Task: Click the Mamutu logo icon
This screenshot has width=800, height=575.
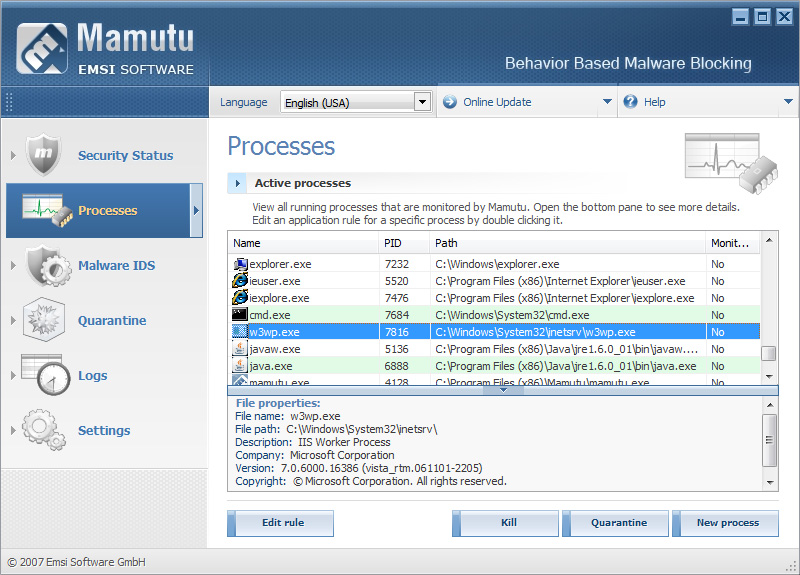Action: [42, 48]
